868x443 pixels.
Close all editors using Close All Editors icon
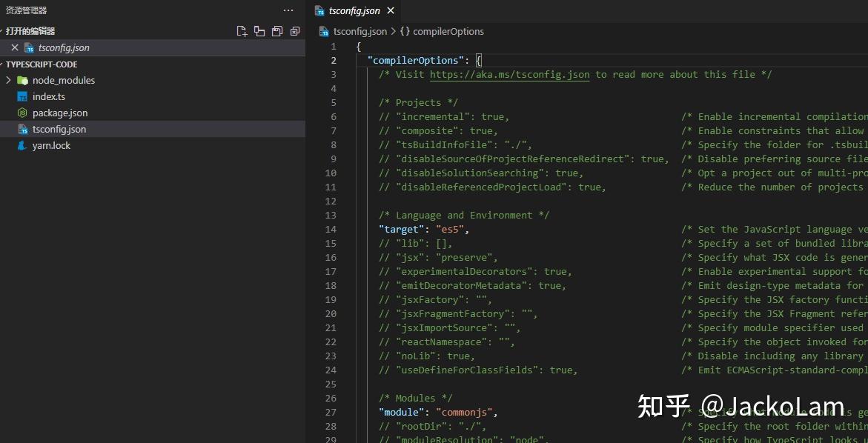(295, 31)
